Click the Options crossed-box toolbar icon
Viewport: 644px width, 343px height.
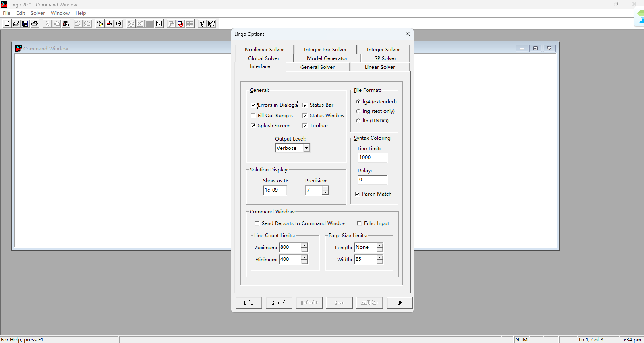159,24
